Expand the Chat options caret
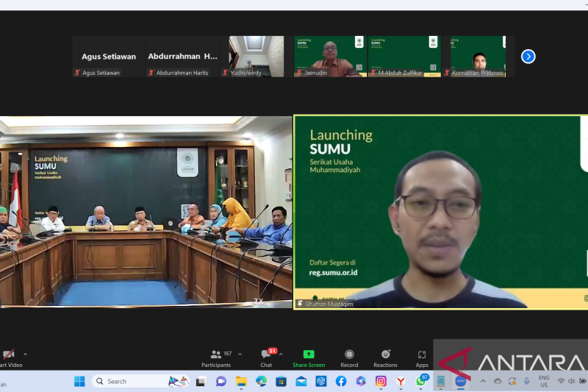This screenshot has height=392, width=588. (x=281, y=354)
